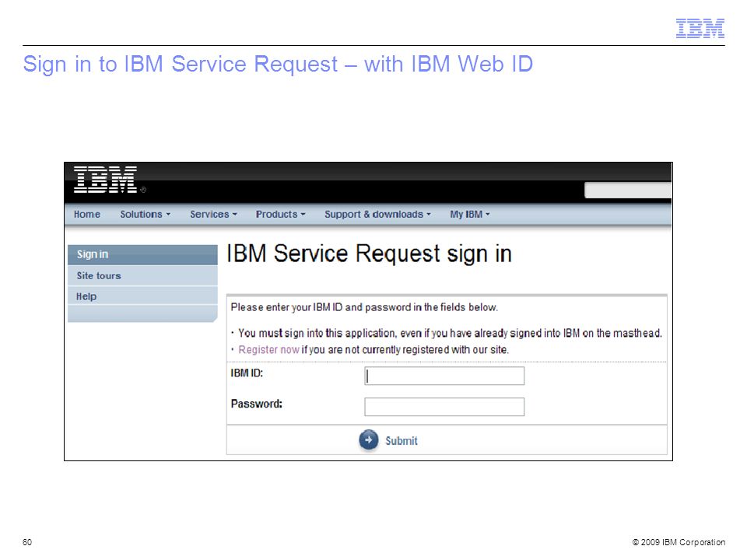Open the Home menu item

(x=86, y=215)
